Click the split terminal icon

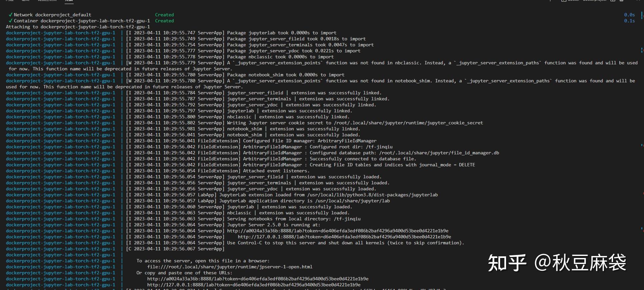[x=613, y=1]
